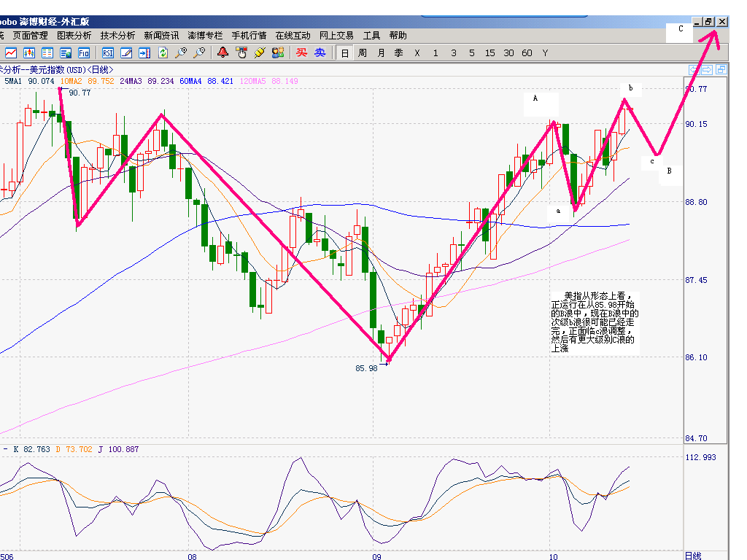This screenshot has height=560, width=747.
Task: Select the 15-minute period button
Action: click(x=489, y=52)
